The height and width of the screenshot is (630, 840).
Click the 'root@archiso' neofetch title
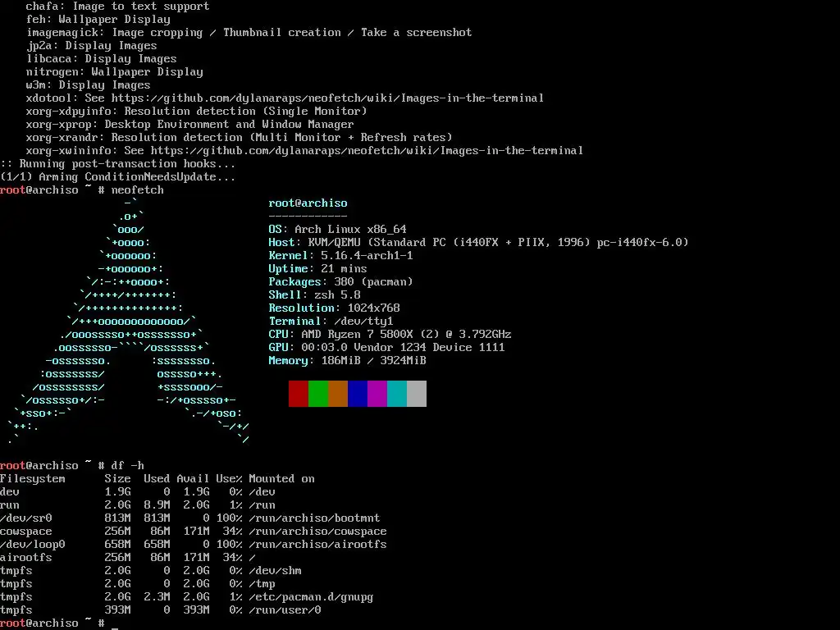tap(308, 203)
